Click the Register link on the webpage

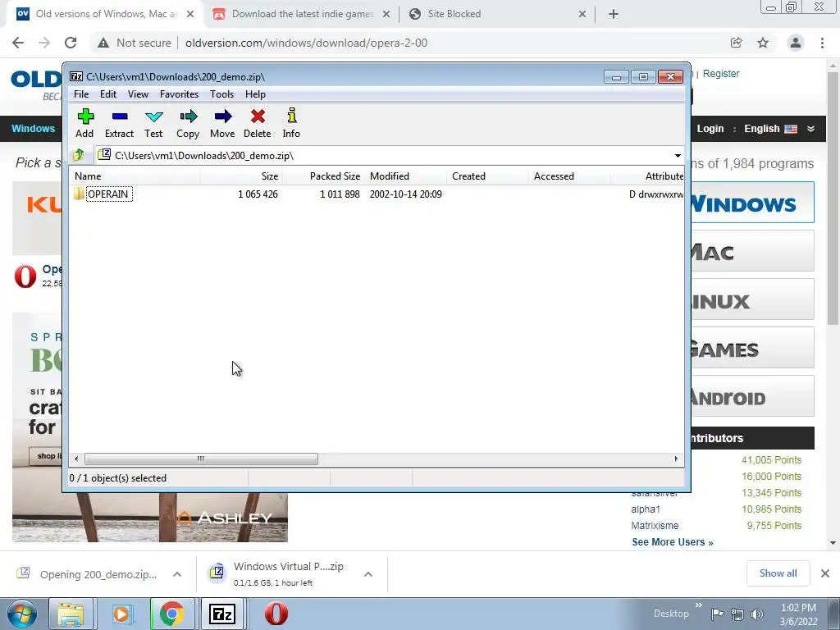(721, 73)
